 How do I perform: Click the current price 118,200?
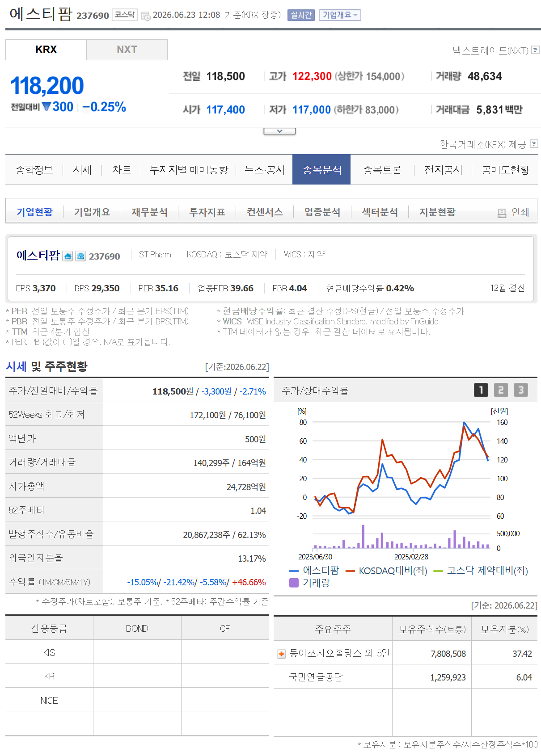pyautogui.click(x=47, y=85)
